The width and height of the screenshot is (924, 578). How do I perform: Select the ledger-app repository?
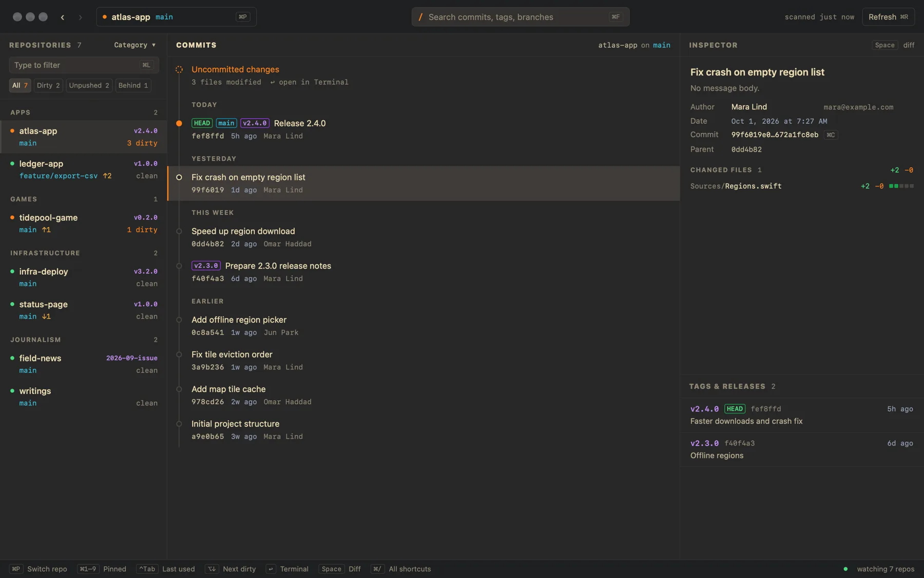click(x=83, y=170)
